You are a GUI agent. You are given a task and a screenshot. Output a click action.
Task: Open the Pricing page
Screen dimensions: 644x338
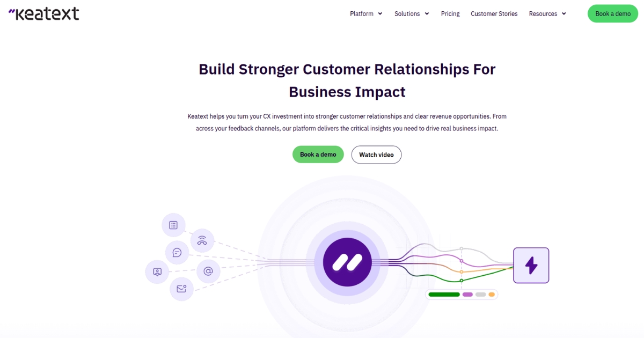(450, 14)
